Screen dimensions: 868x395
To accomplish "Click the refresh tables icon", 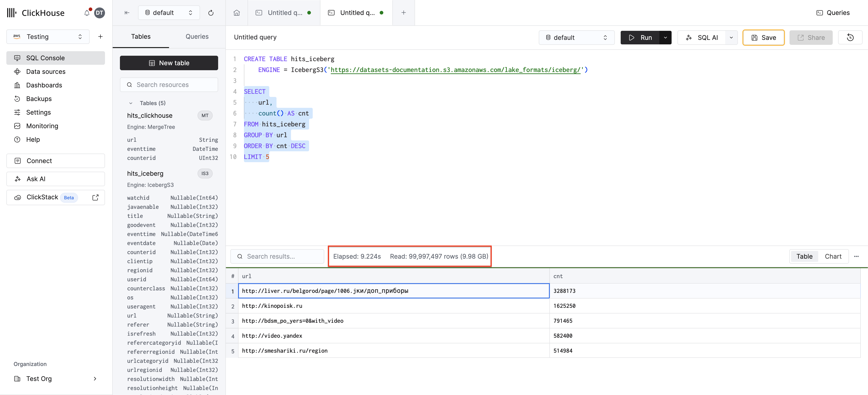I will pos(211,13).
